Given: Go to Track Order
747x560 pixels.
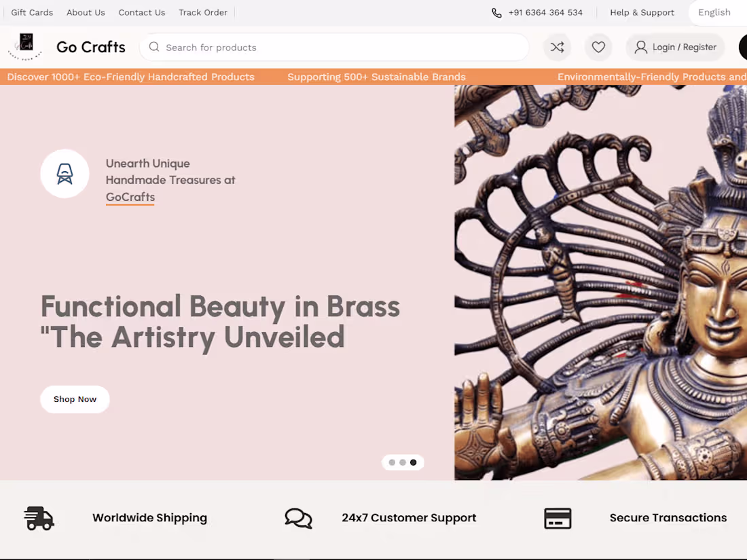Looking at the screenshot, I should click(x=202, y=12).
